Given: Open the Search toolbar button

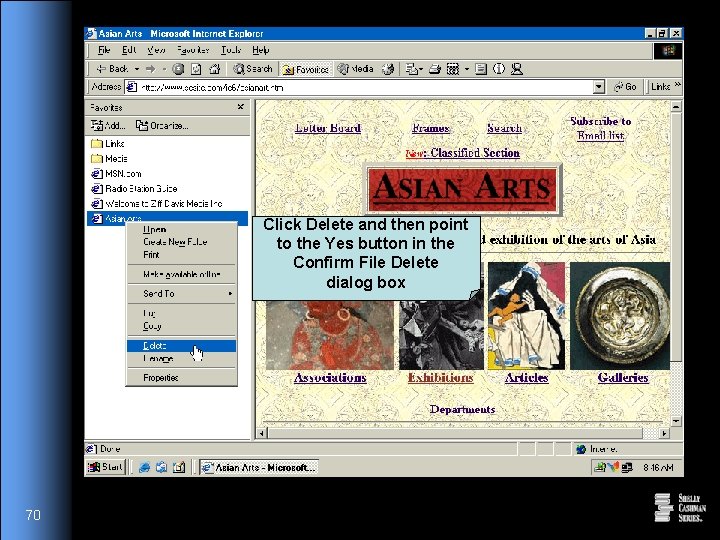Looking at the screenshot, I should [x=253, y=69].
